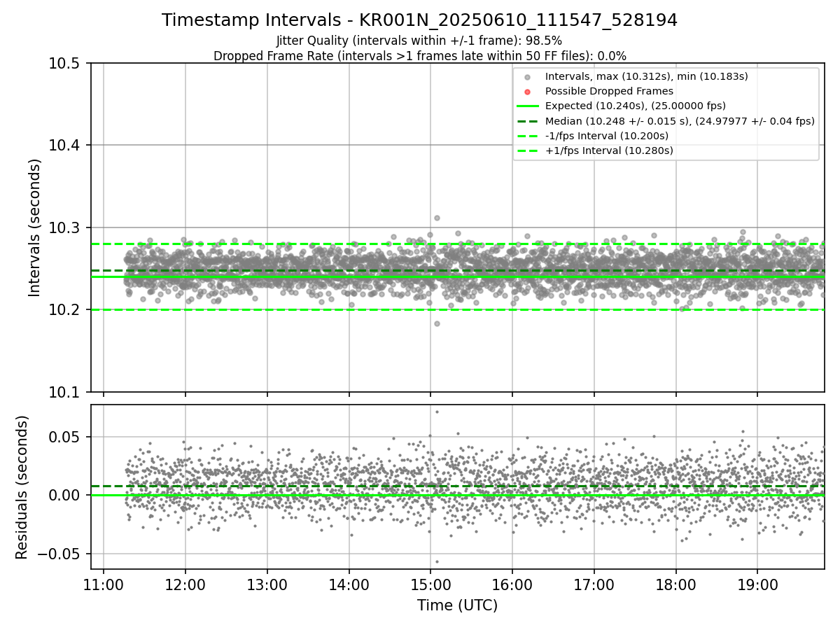Click the Jitter Quality 98.5% subtitle
The image size is (840, 630).
tap(419, 41)
